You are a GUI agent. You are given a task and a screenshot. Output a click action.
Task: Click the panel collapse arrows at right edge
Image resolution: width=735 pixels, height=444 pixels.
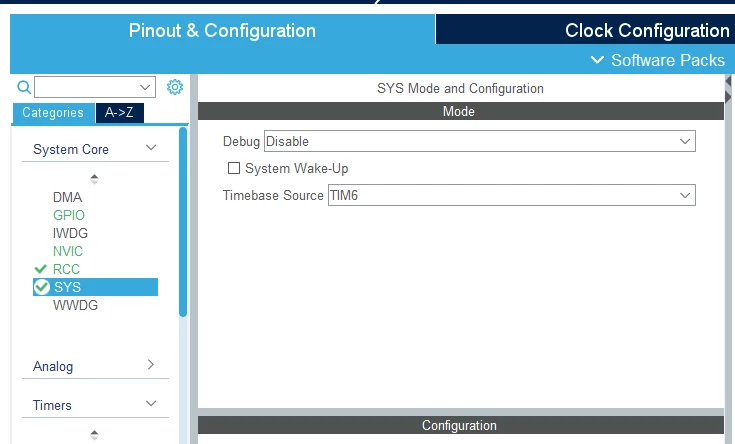728,89
